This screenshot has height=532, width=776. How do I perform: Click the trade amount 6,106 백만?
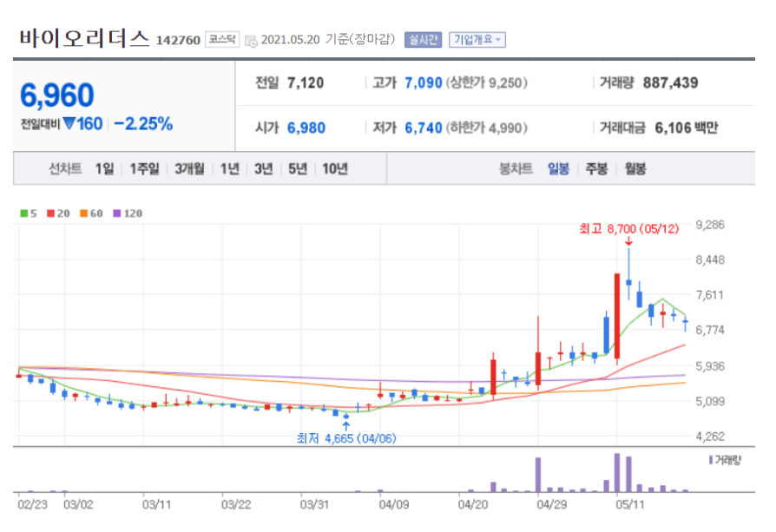(x=686, y=128)
